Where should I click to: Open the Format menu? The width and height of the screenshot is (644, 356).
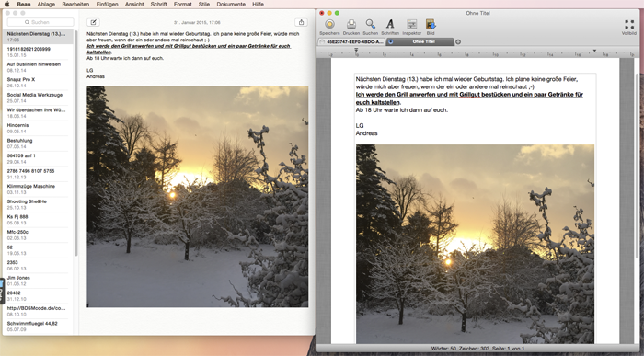click(x=183, y=4)
